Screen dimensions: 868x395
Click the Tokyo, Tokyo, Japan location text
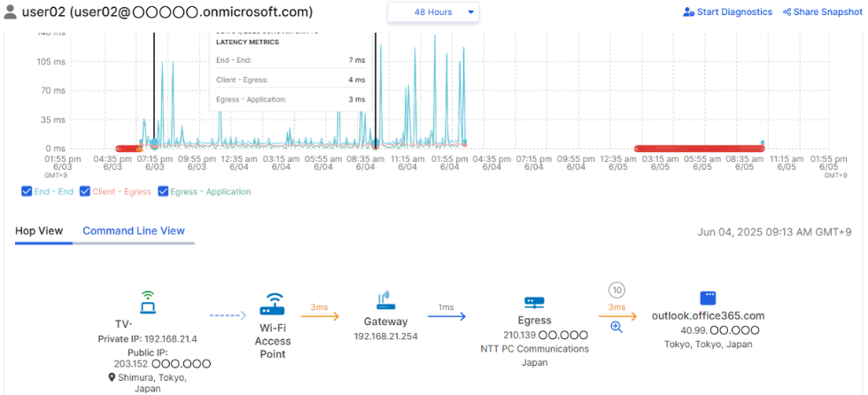tap(708, 345)
